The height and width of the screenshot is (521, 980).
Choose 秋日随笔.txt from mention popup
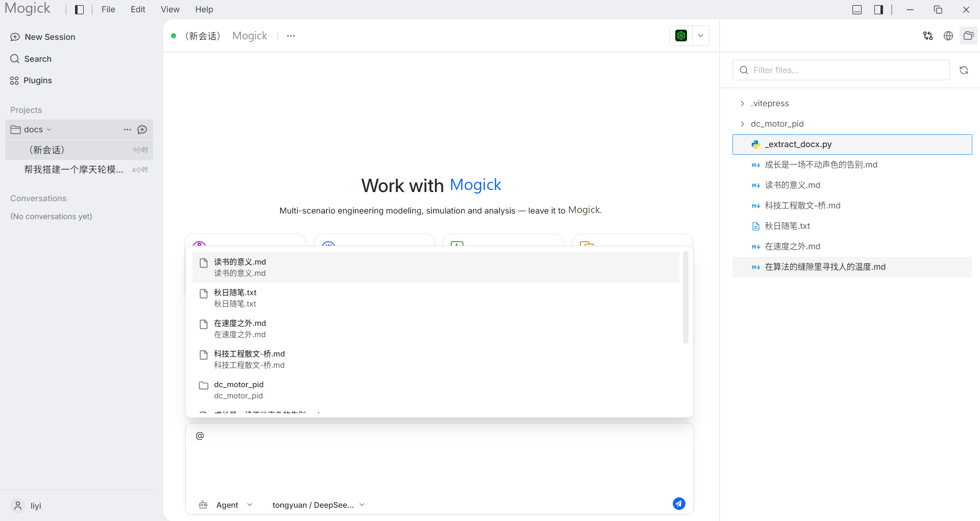(435, 298)
